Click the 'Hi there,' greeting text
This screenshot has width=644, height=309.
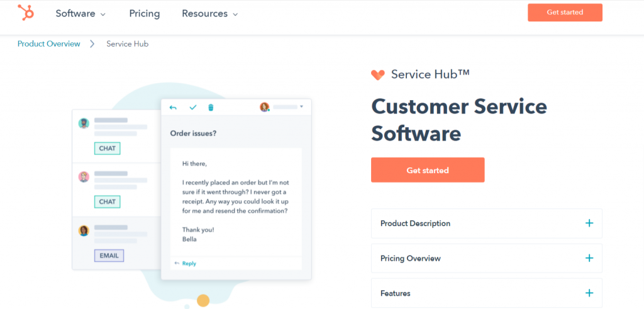click(x=195, y=164)
